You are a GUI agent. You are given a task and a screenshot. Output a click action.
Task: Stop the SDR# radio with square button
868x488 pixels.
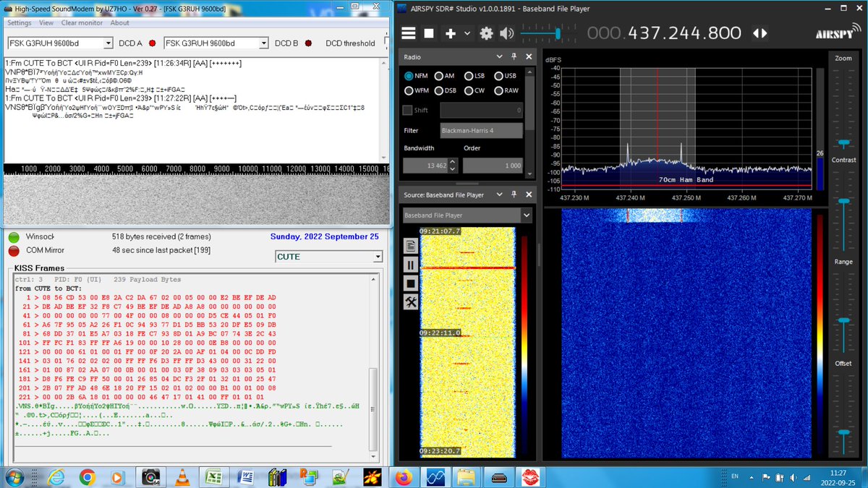(429, 33)
